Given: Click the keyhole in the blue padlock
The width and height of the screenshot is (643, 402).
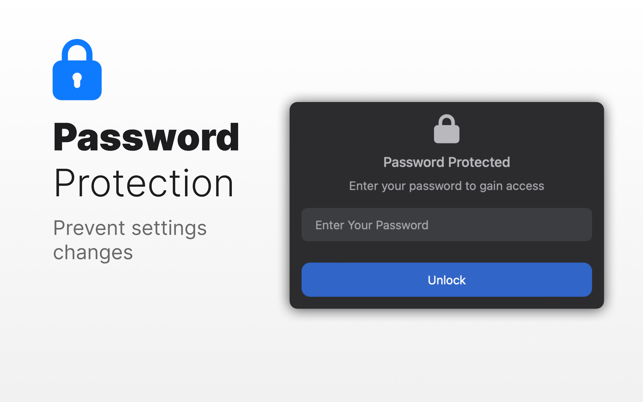Looking at the screenshot, I should point(77,80).
